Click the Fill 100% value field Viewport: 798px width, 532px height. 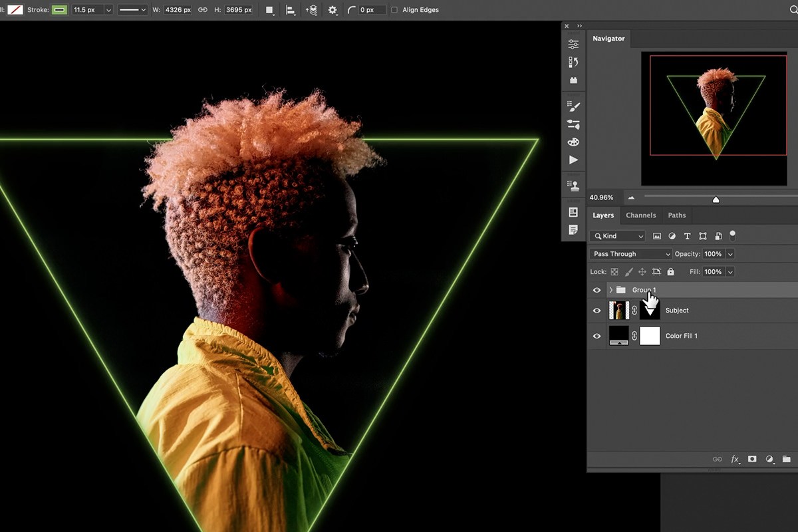713,272
